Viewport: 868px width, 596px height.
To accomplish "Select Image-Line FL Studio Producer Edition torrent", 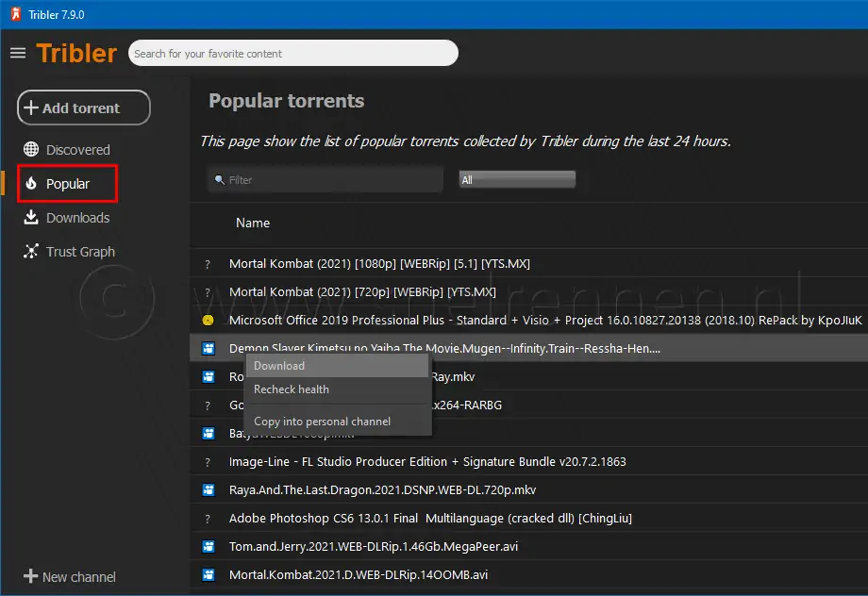I will [427, 461].
